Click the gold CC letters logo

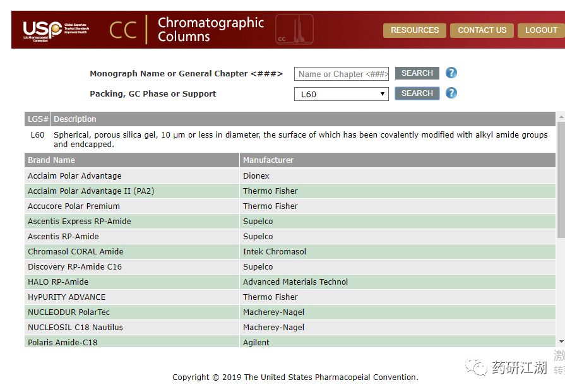coord(123,30)
